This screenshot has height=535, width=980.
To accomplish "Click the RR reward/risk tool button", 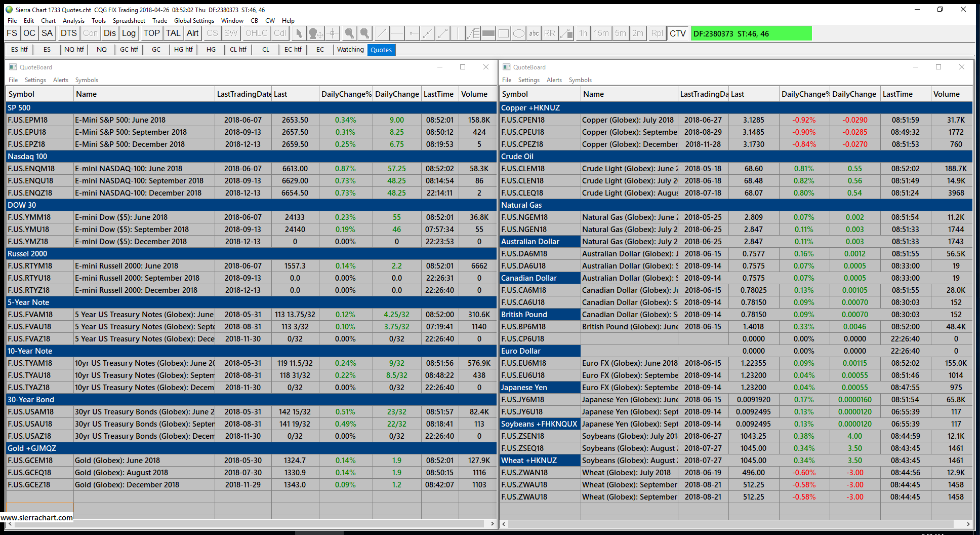I will point(550,33).
